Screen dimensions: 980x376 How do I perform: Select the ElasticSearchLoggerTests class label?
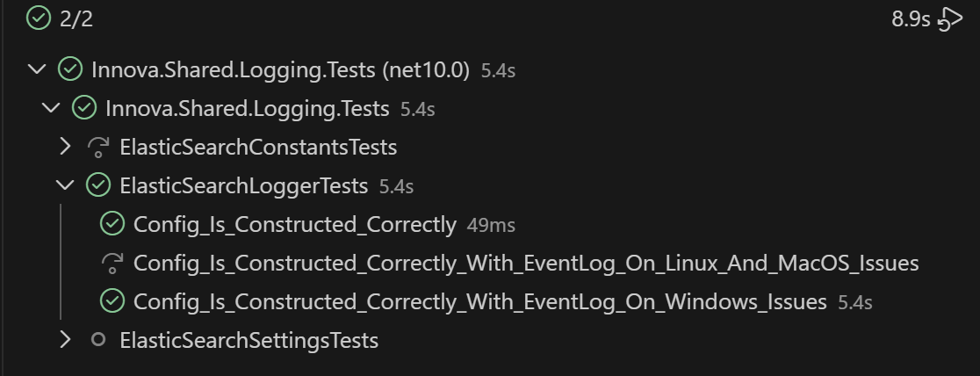(243, 185)
